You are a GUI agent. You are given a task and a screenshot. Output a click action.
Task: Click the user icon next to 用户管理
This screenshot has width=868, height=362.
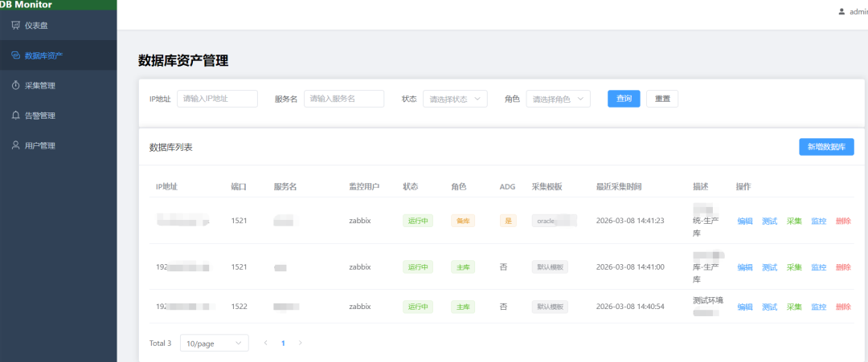15,145
